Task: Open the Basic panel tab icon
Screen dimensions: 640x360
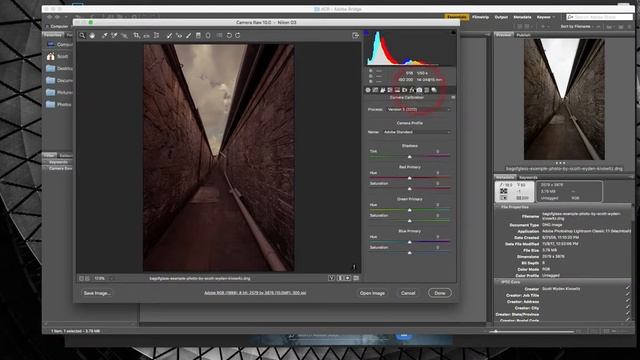Action: (x=368, y=90)
